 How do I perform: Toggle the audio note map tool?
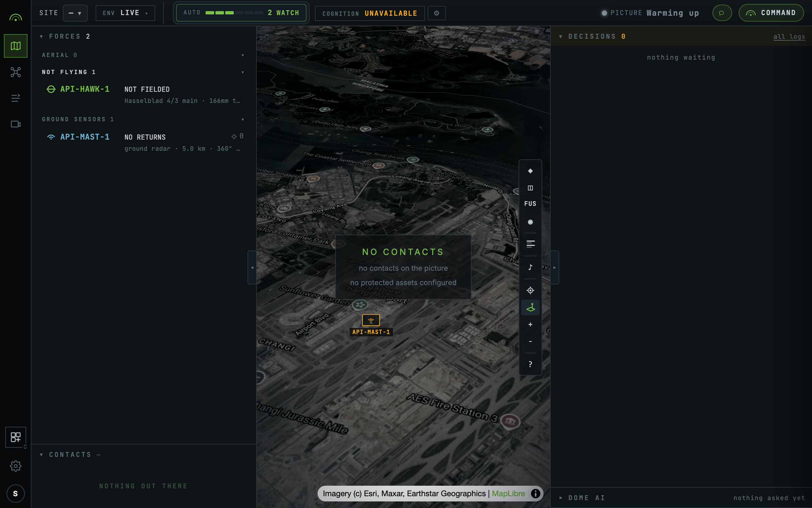[x=530, y=267]
